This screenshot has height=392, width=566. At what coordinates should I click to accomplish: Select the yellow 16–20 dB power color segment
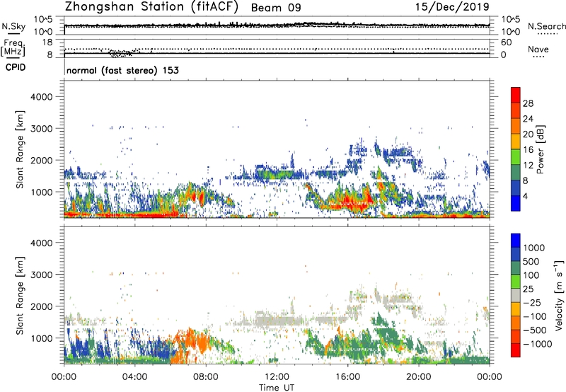point(516,142)
